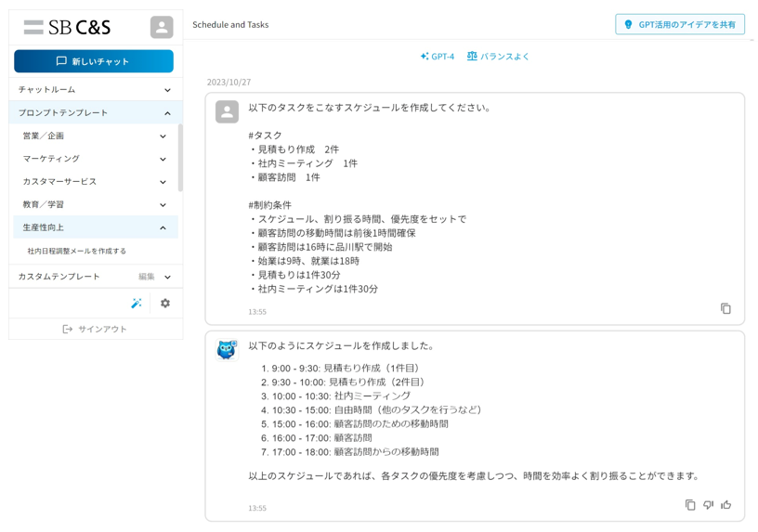Viewport: 758px width, 532px height.
Task: Click the owl bot avatar
Action: point(227,350)
